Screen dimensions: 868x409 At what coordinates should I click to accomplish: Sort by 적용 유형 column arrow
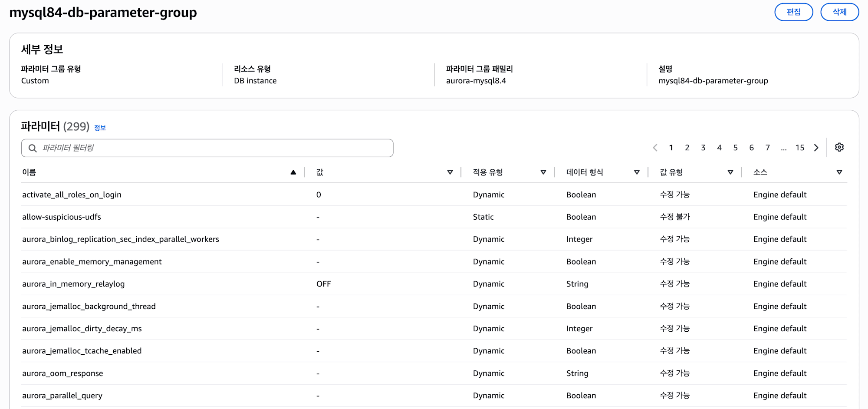point(543,172)
